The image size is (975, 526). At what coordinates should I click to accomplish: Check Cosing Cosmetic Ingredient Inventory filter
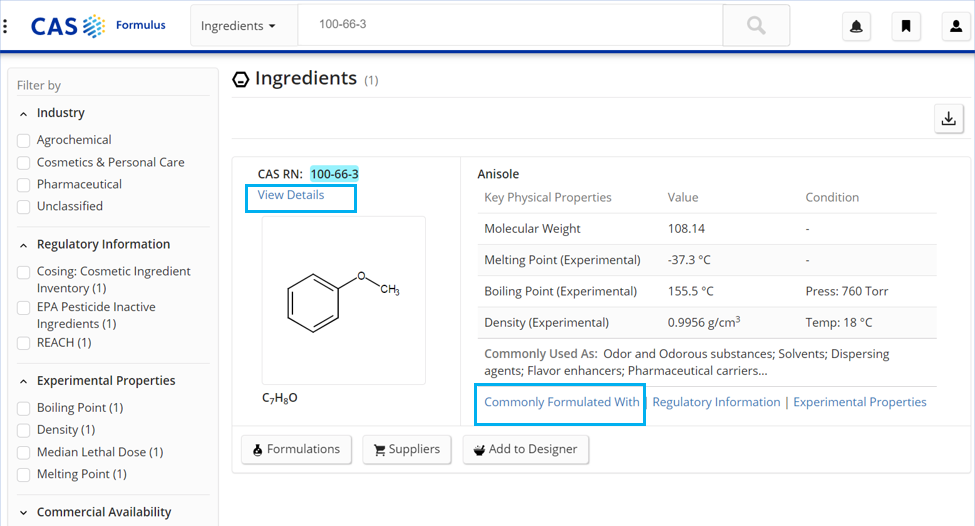[24, 272]
